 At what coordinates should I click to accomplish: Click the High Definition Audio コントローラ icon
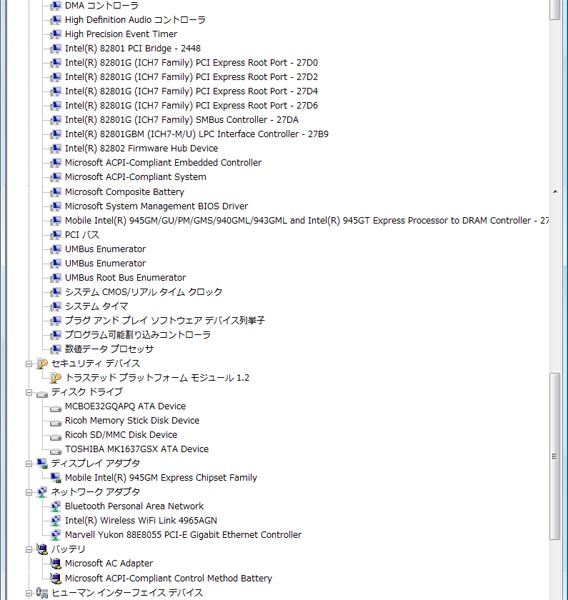pyautogui.click(x=55, y=20)
